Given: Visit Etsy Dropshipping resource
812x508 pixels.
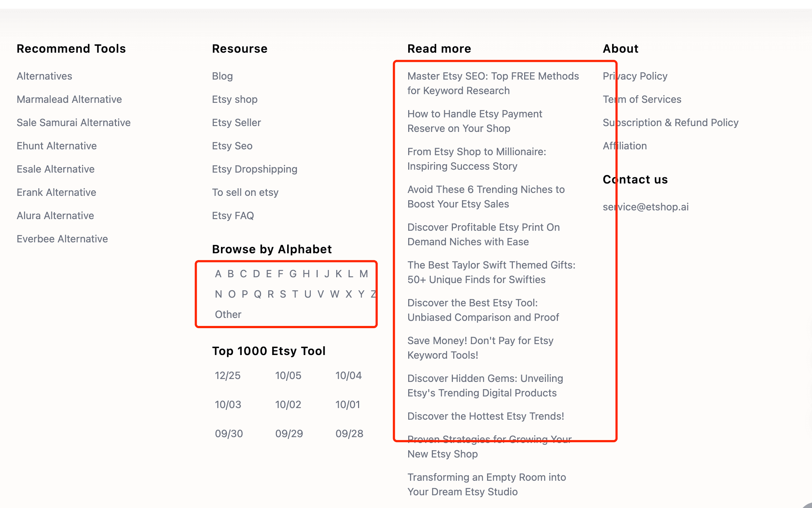Looking at the screenshot, I should (x=255, y=169).
